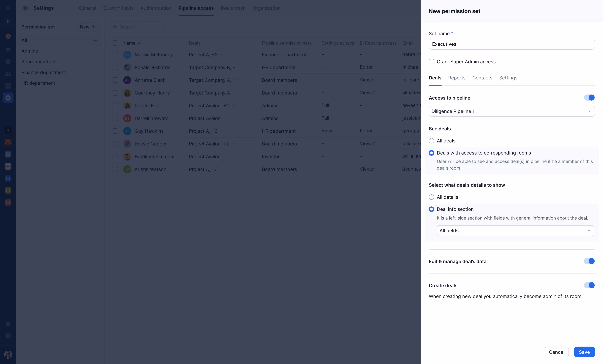Open three-dots menu next to All
The width and height of the screenshot is (603, 364).
pyautogui.click(x=95, y=40)
